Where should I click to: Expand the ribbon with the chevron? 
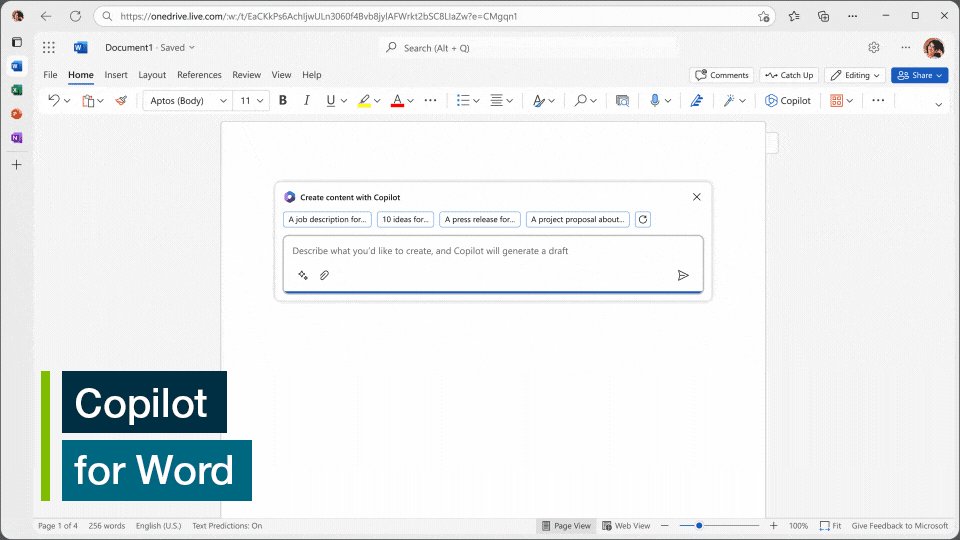[x=939, y=105]
